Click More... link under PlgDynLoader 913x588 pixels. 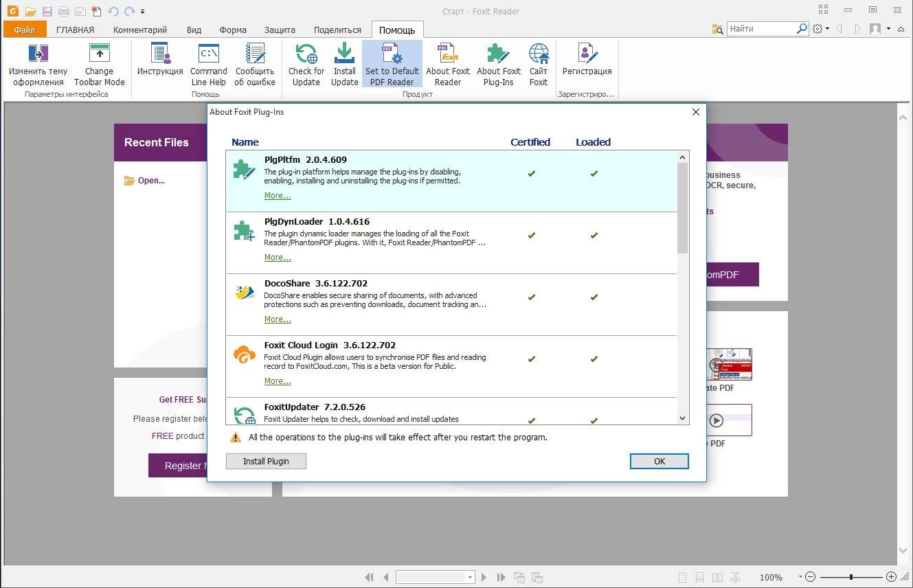278,258
